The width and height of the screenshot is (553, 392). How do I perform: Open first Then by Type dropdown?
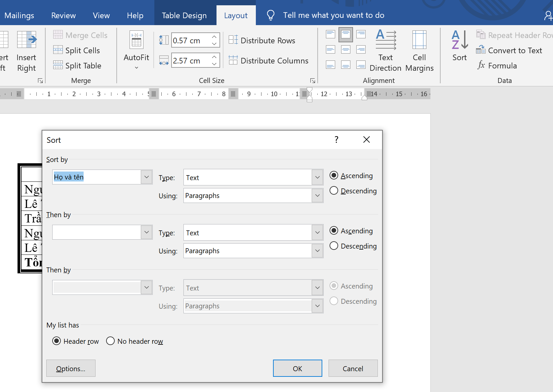click(x=317, y=233)
